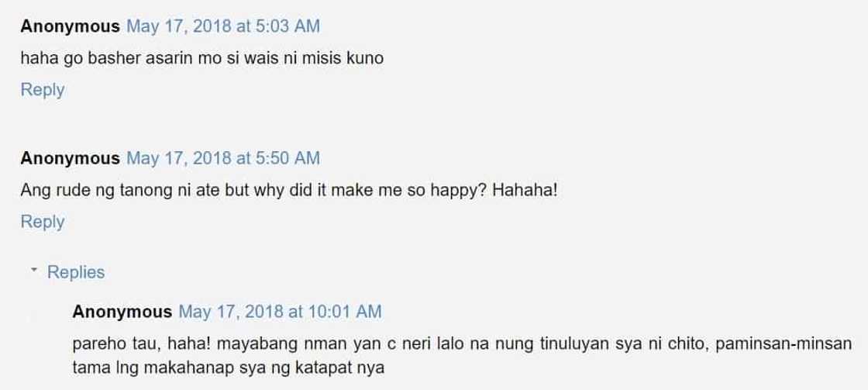
Task: Click the Replies label
Action: point(76,272)
